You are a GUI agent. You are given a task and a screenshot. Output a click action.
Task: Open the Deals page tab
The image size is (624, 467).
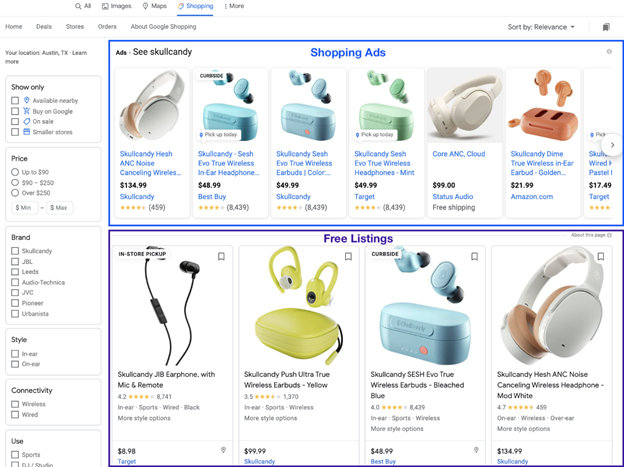(44, 27)
